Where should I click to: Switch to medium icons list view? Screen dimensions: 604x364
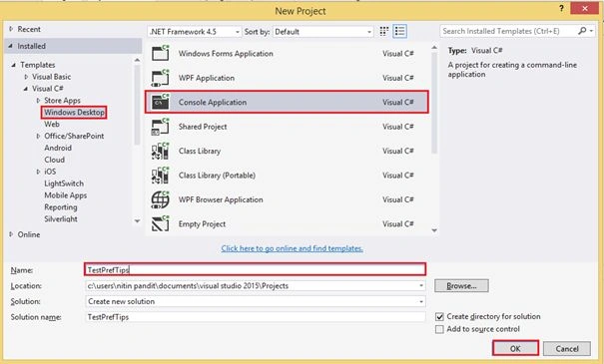click(x=400, y=31)
